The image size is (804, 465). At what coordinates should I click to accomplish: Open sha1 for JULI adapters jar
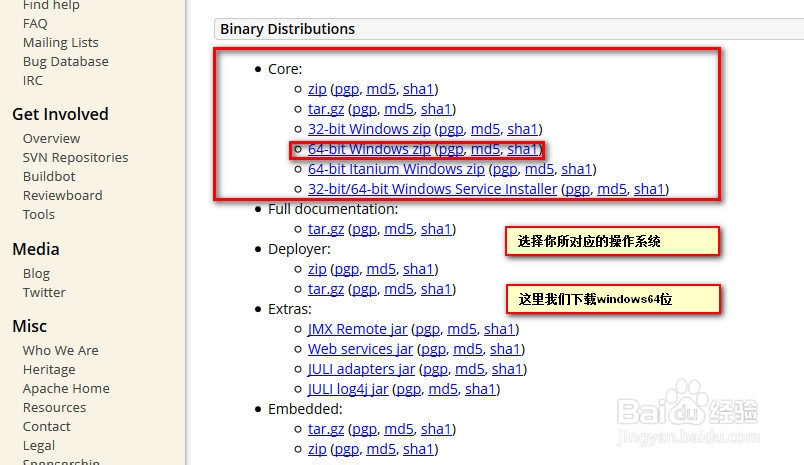click(507, 369)
